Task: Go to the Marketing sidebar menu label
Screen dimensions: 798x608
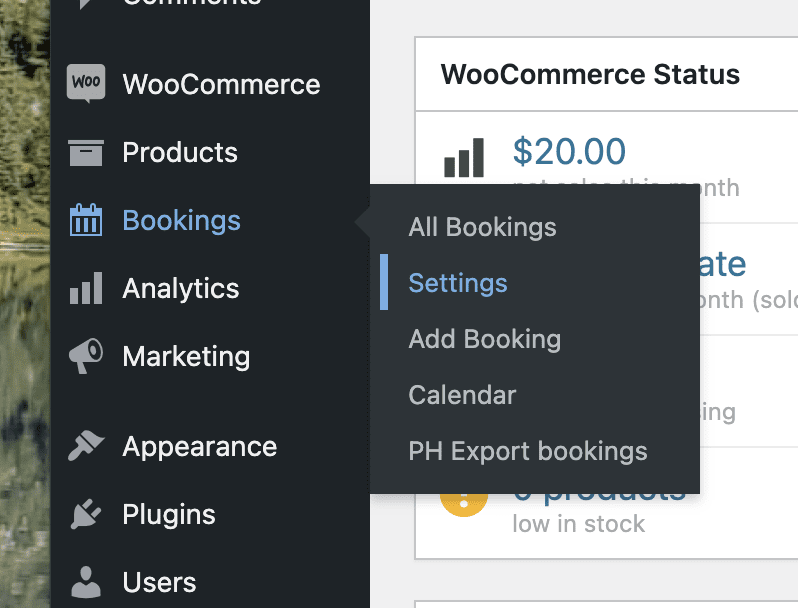Action: [x=186, y=357]
